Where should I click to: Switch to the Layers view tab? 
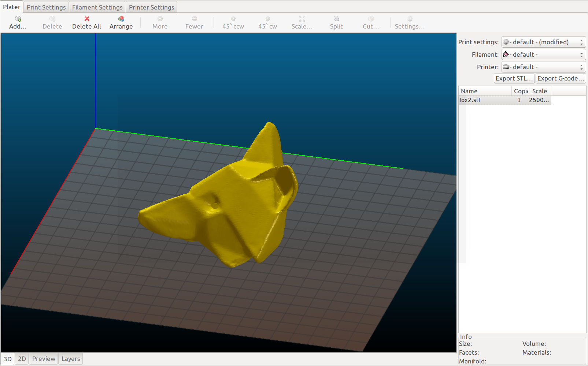[71, 359]
